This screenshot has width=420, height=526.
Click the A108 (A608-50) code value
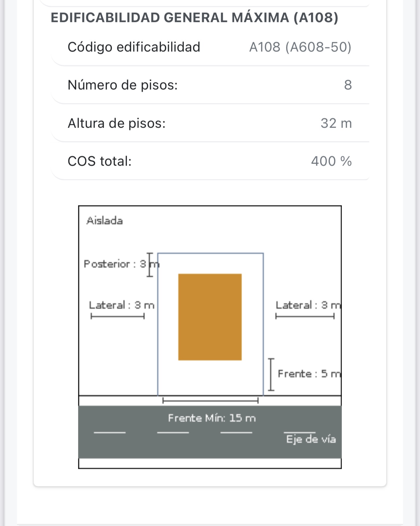click(300, 47)
